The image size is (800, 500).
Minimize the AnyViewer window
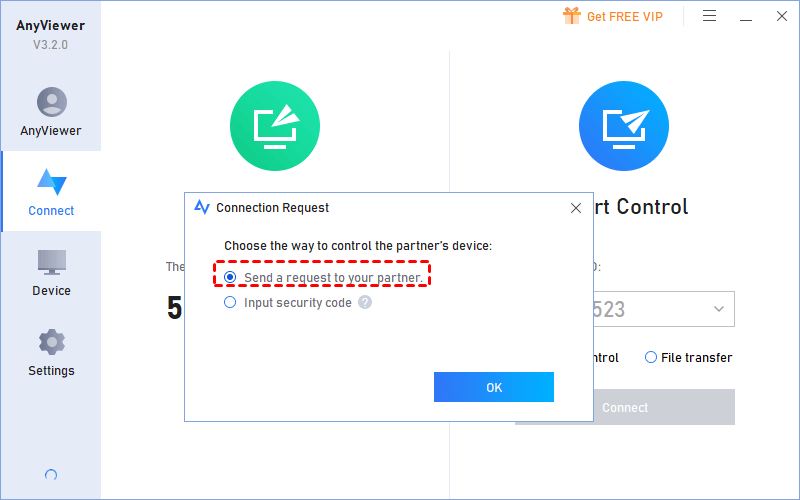click(x=746, y=19)
